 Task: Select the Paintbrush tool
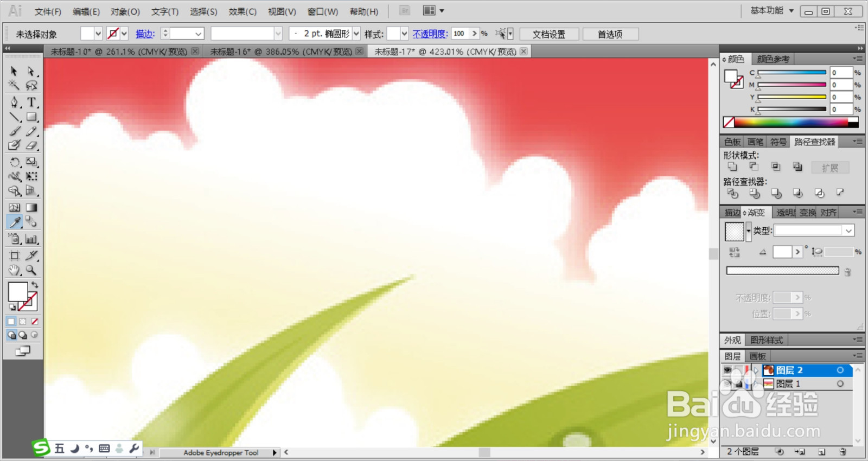(x=14, y=131)
